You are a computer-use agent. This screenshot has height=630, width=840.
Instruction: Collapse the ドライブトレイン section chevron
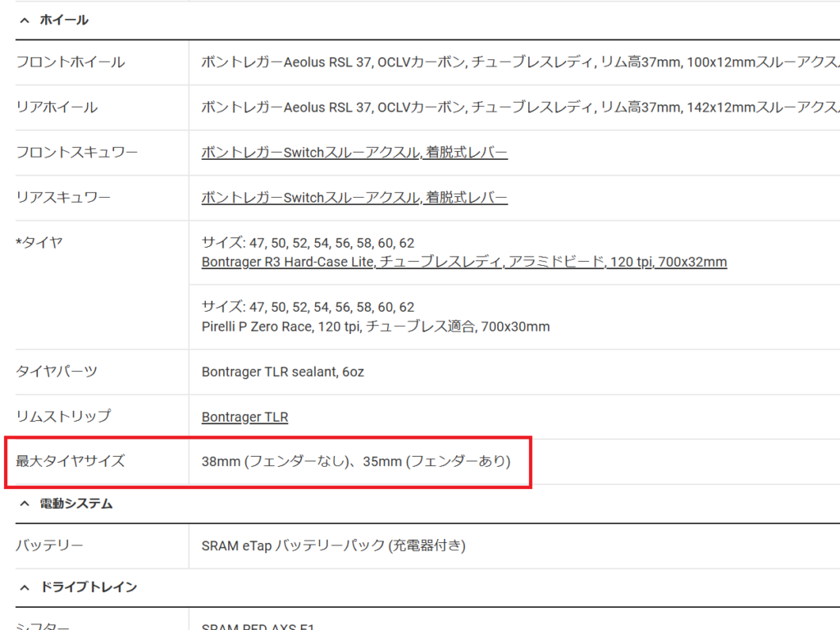point(24,587)
